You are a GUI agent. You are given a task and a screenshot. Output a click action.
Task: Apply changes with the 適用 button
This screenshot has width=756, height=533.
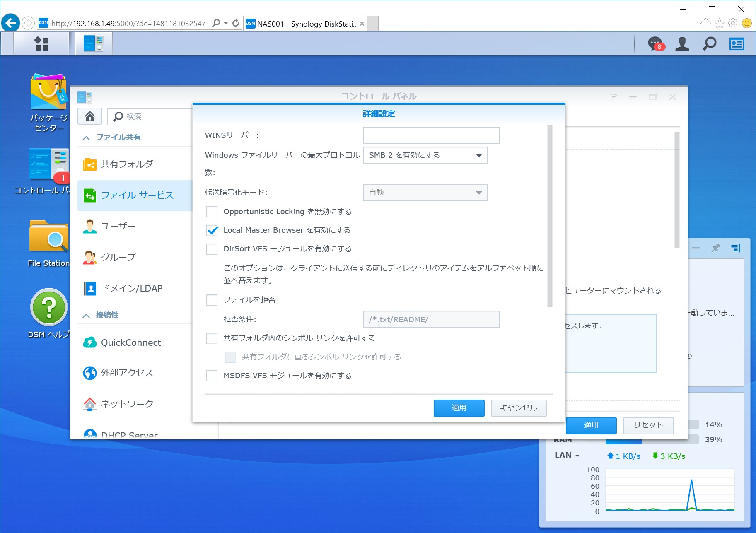point(459,408)
